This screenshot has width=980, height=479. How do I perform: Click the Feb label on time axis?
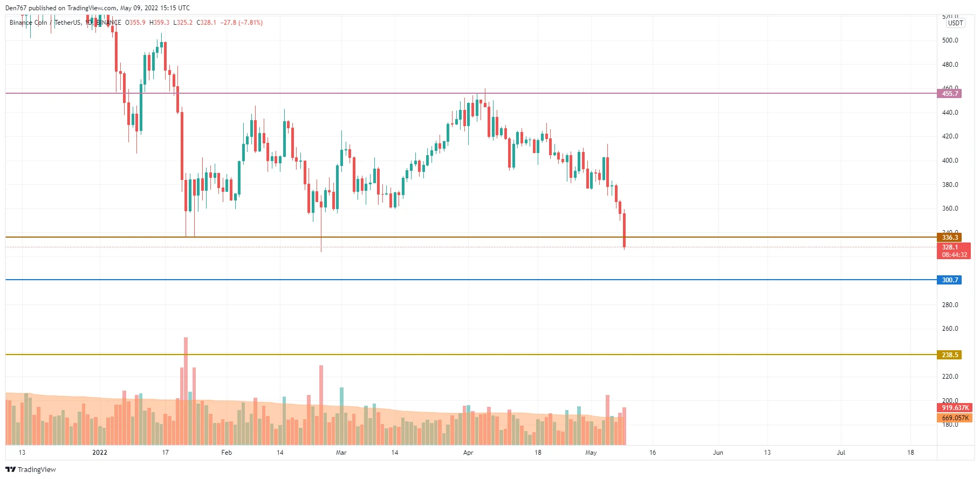click(x=227, y=453)
